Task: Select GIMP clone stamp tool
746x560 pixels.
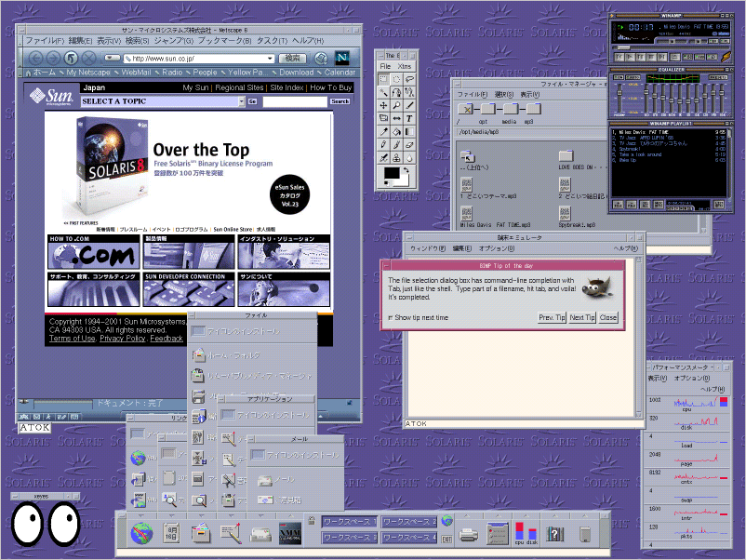Action: click(x=396, y=157)
